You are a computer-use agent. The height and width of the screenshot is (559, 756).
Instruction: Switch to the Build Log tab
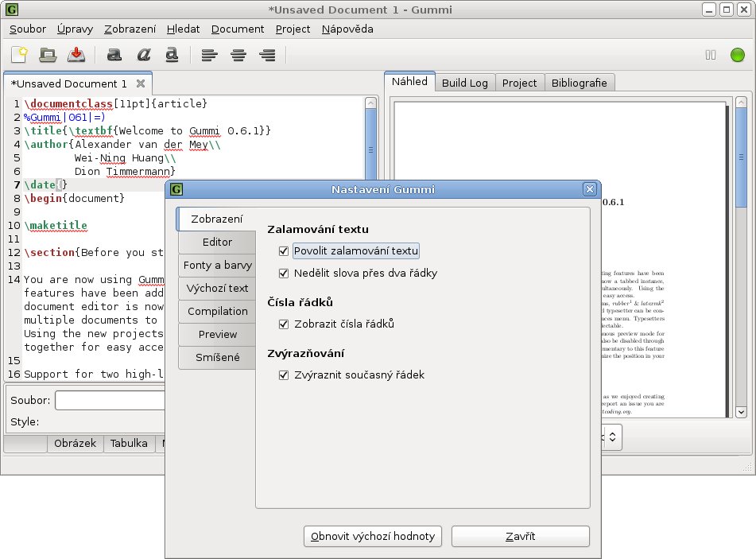pyautogui.click(x=465, y=83)
